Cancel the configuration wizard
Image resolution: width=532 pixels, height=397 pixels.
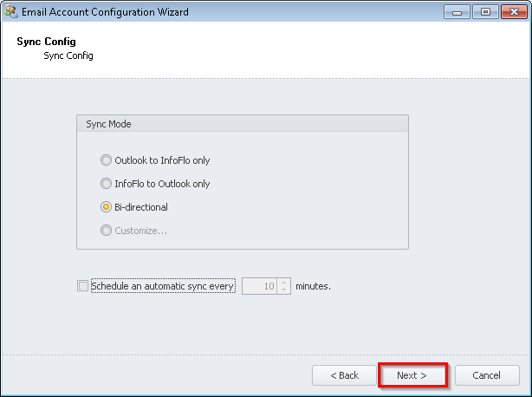pos(485,375)
